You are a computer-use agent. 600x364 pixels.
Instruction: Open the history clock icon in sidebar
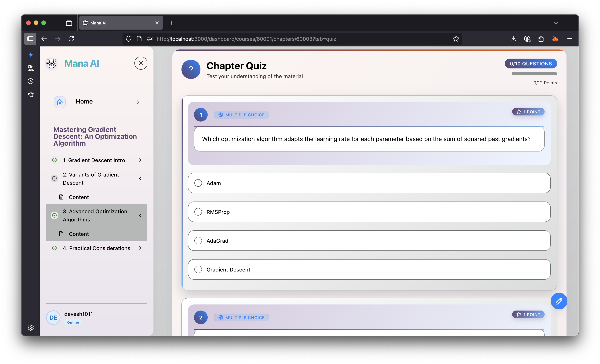(31, 81)
